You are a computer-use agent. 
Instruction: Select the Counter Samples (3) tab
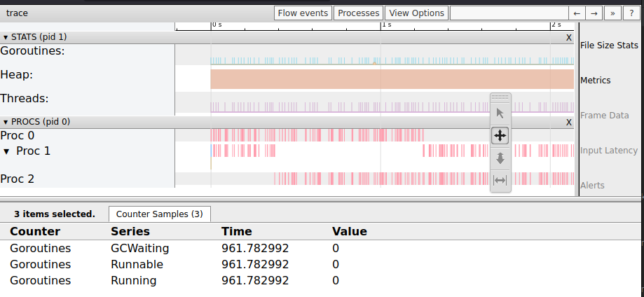(x=159, y=214)
